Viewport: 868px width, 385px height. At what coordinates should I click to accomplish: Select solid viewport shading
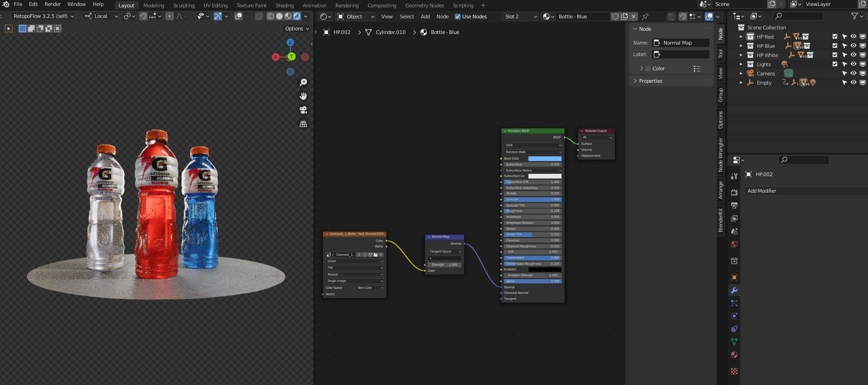point(279,16)
